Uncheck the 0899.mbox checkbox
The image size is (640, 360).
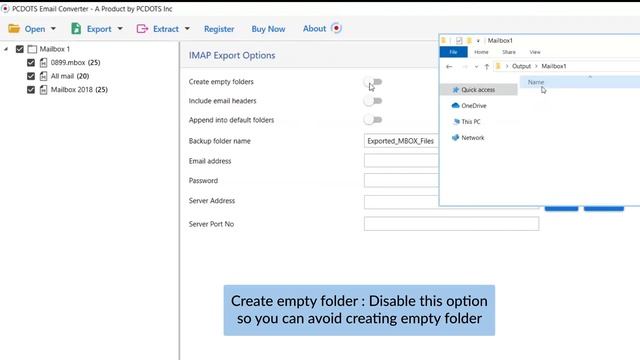[x=31, y=62]
